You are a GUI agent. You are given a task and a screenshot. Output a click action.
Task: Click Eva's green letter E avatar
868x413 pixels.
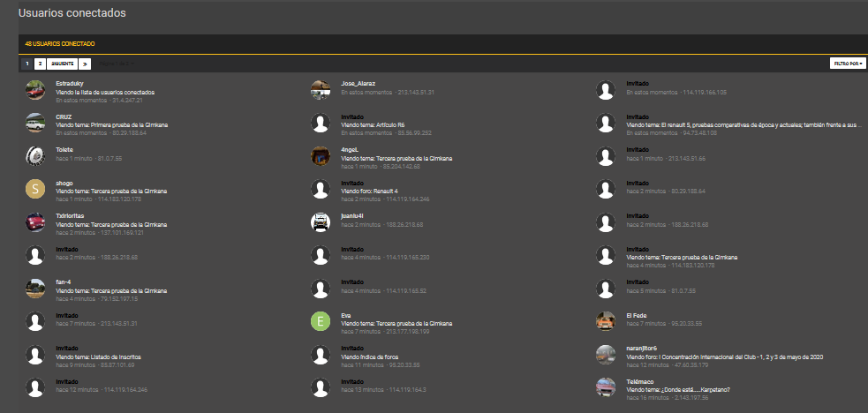tap(321, 321)
